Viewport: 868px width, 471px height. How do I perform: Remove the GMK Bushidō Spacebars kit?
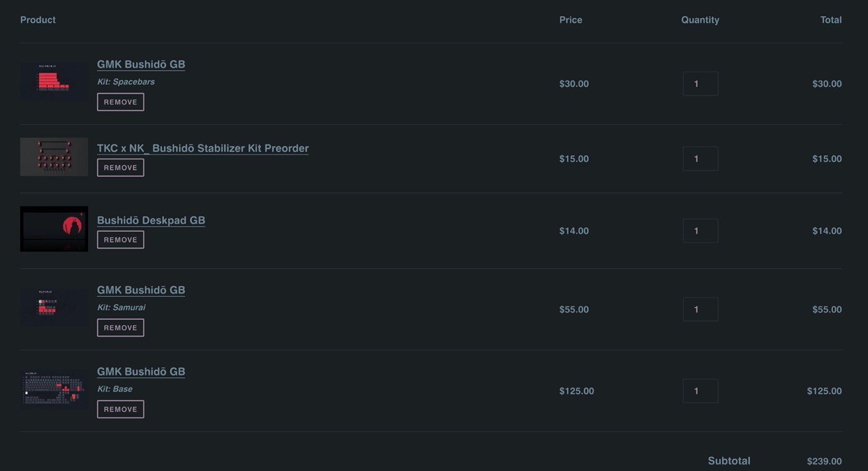121,102
